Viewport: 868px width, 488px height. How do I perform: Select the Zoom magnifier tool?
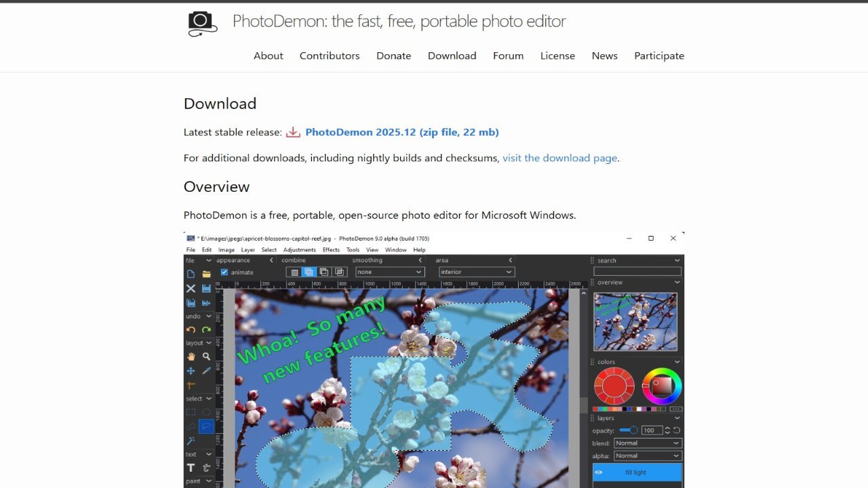pyautogui.click(x=206, y=357)
